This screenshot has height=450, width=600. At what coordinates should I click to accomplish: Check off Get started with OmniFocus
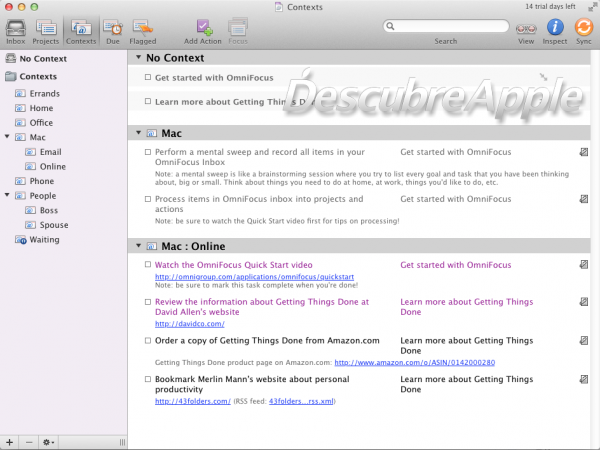click(148, 77)
